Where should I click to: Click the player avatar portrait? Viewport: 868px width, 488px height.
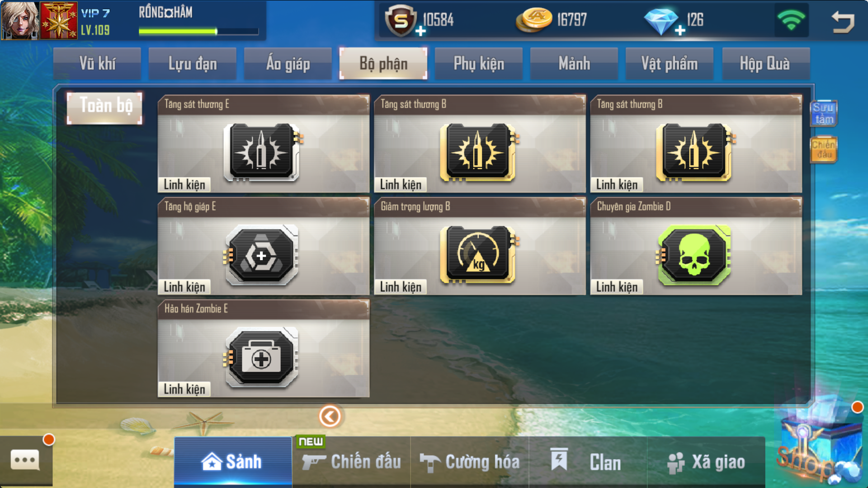pos(19,20)
